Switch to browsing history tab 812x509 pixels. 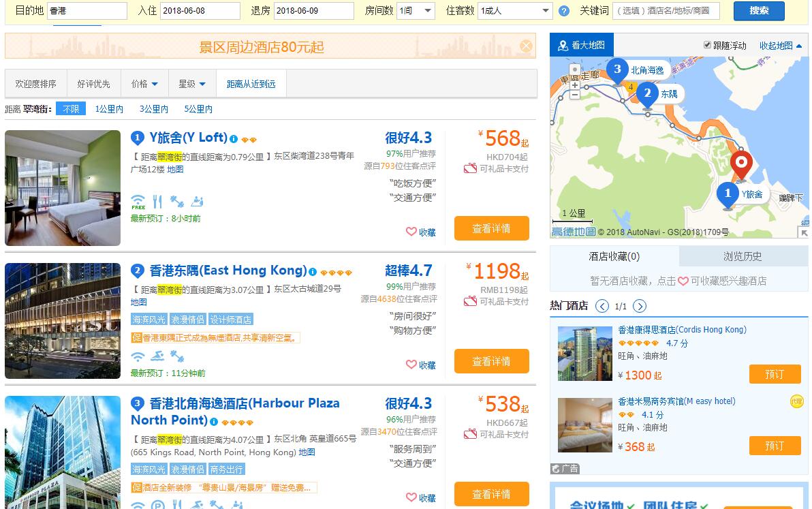[x=742, y=256]
